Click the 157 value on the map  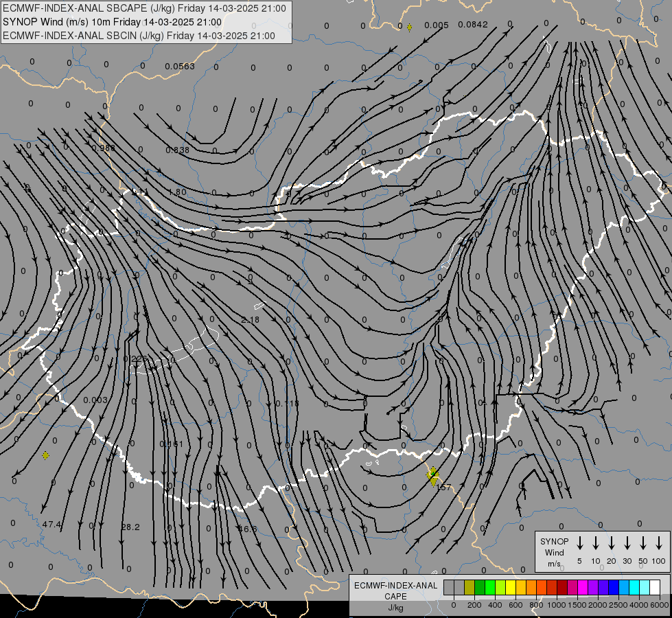click(x=444, y=488)
